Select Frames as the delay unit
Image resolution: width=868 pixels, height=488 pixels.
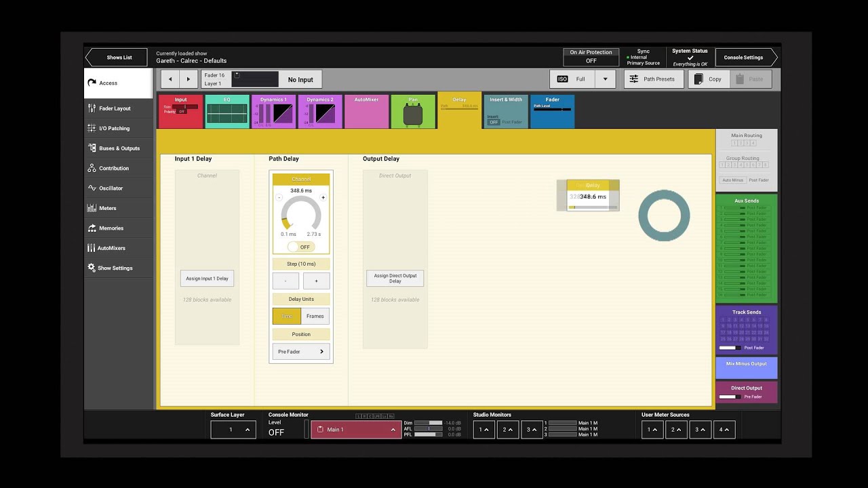[x=315, y=316]
